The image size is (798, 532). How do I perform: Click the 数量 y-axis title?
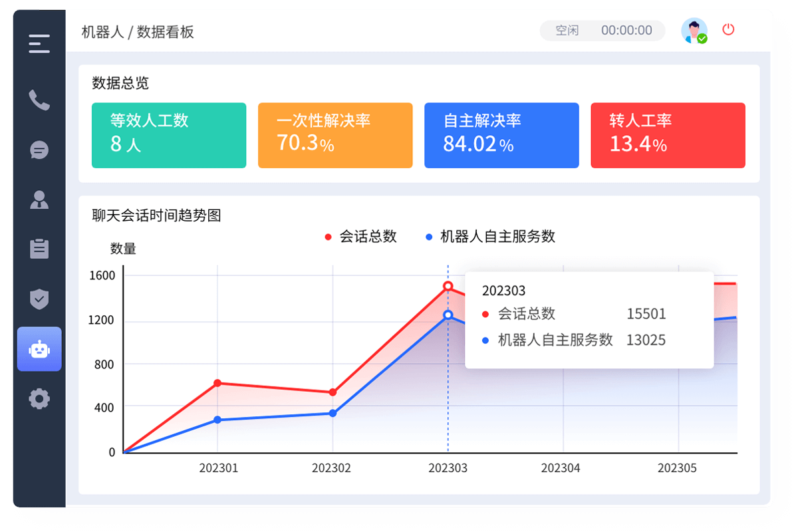tap(123, 249)
